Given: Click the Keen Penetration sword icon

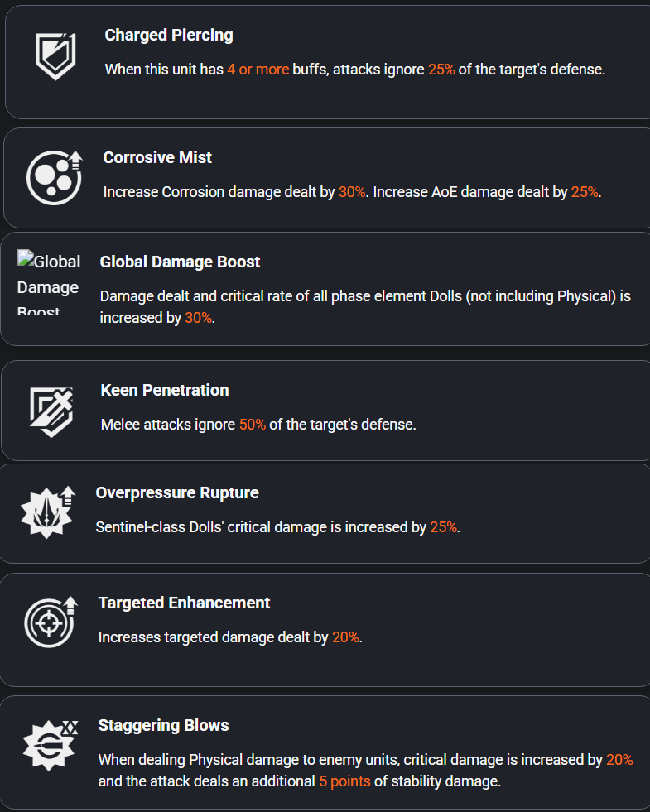Looking at the screenshot, I should pos(51,411).
